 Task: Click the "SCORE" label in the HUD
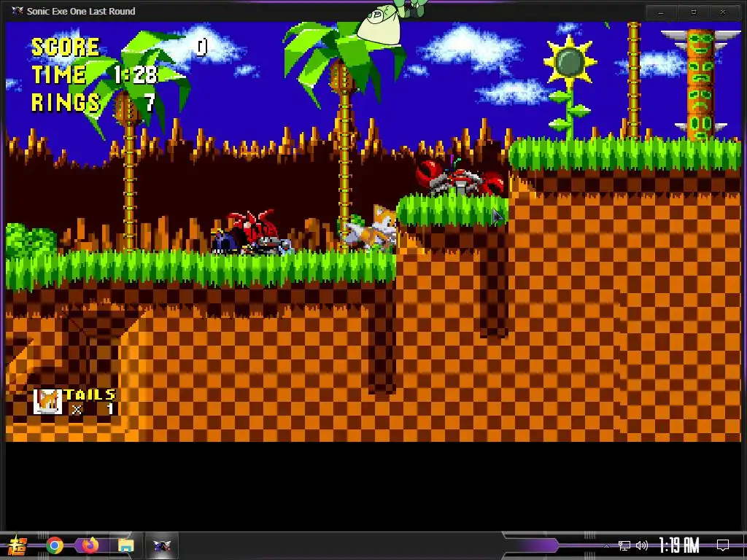pos(65,47)
